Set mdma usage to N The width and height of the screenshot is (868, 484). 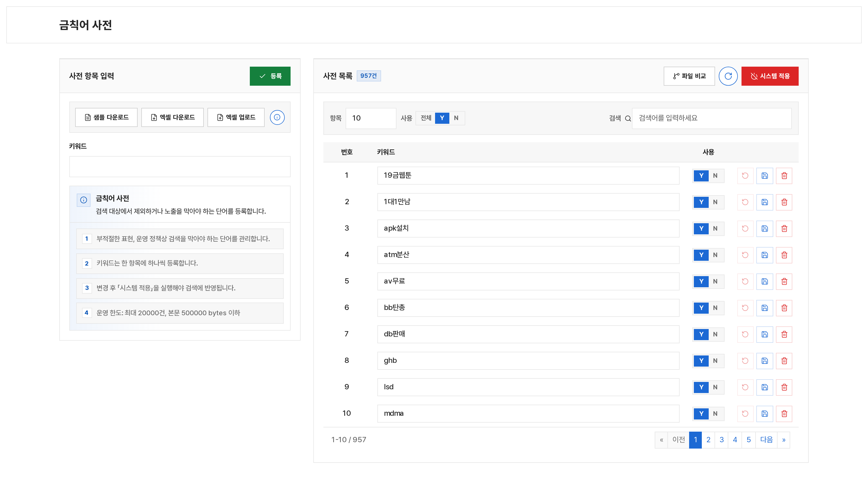click(715, 414)
